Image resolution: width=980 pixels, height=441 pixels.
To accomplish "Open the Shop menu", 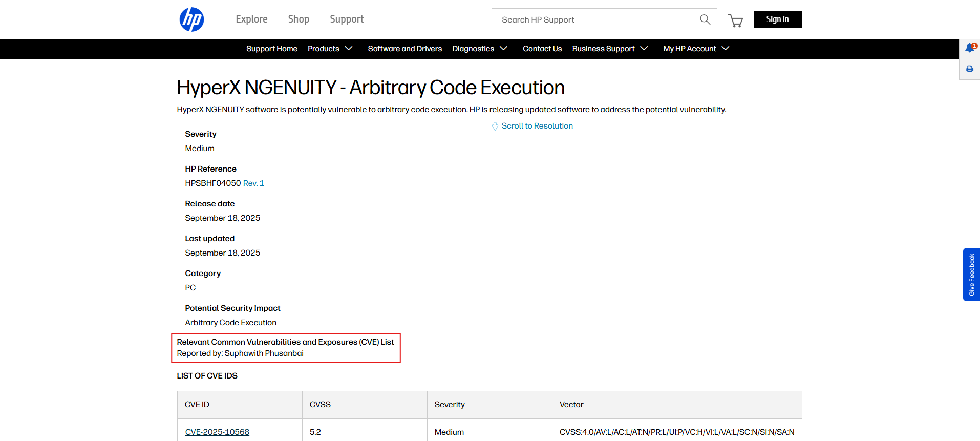I will [x=299, y=19].
